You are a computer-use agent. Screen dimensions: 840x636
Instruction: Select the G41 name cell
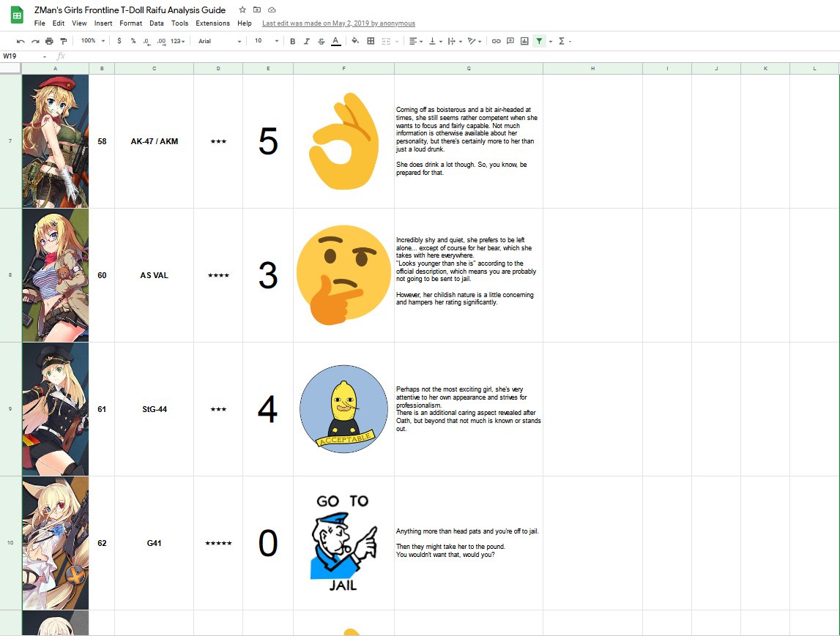(155, 543)
